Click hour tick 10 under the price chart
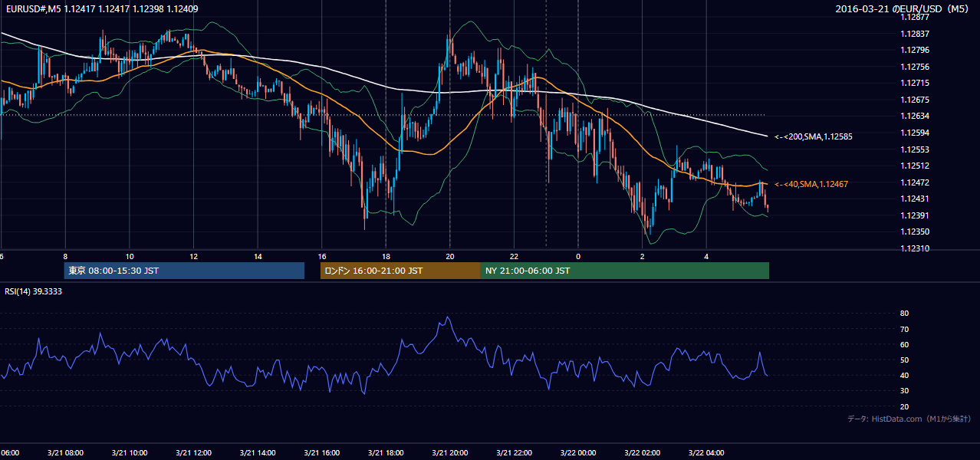The width and height of the screenshot is (980, 460). coord(129,256)
